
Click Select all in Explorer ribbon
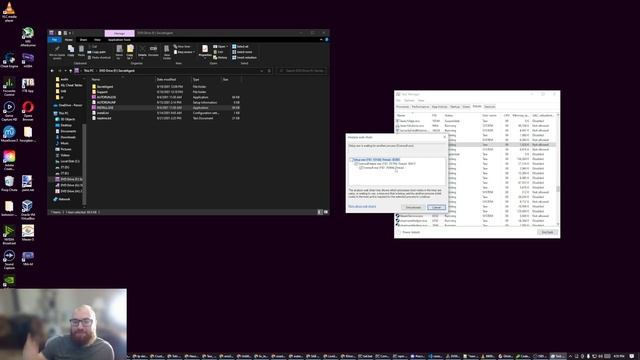[240, 47]
